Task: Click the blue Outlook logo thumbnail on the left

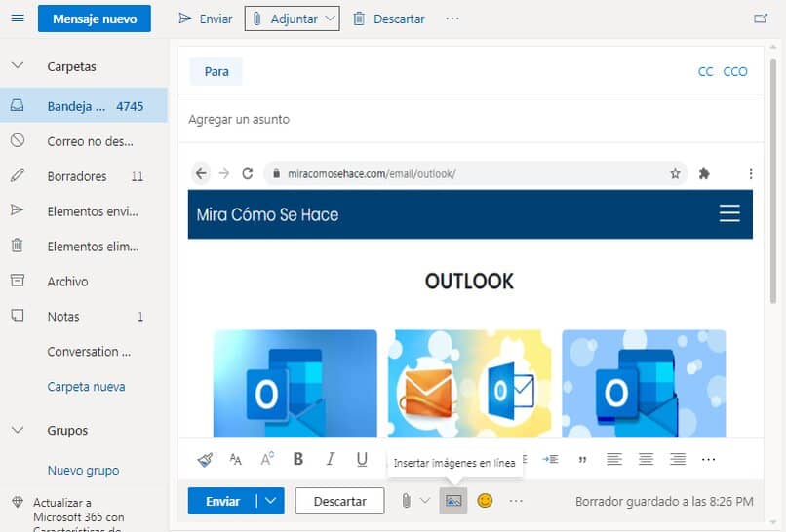Action: coord(295,383)
